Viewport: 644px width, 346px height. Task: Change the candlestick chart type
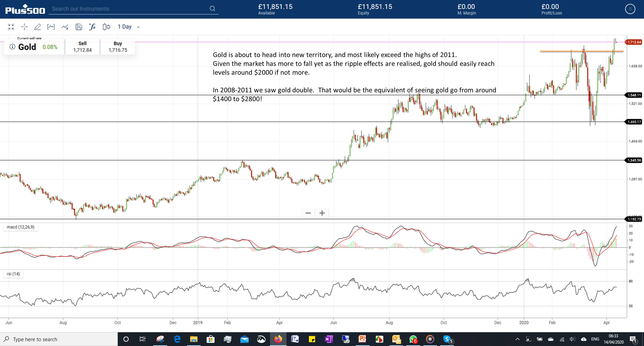click(106, 27)
